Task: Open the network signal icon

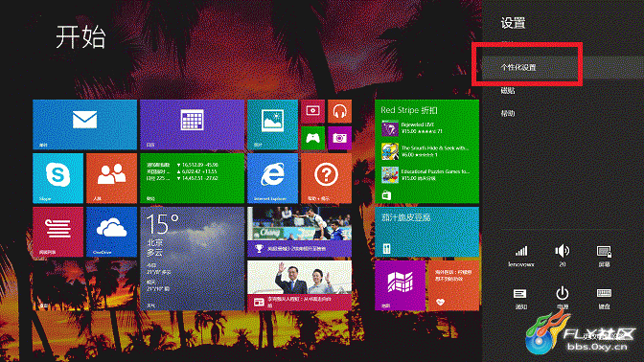Action: point(521,256)
